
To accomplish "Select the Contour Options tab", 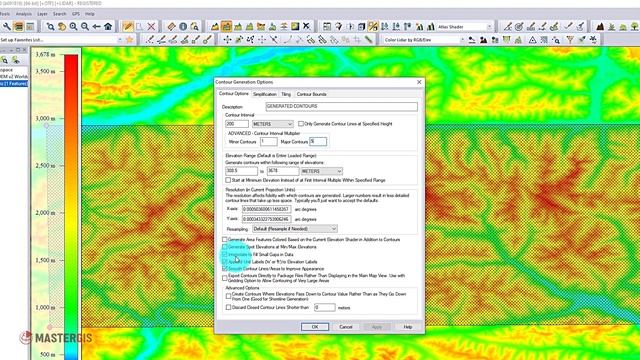I will click(x=233, y=93).
